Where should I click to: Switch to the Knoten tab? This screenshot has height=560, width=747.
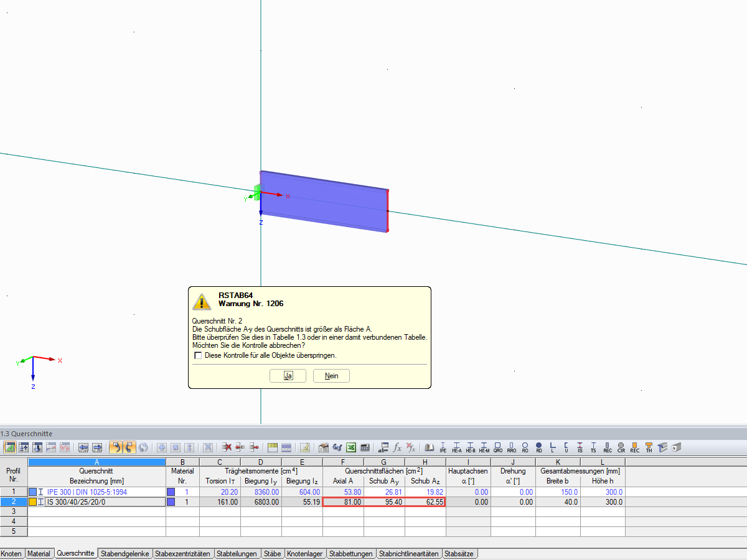pos(12,553)
